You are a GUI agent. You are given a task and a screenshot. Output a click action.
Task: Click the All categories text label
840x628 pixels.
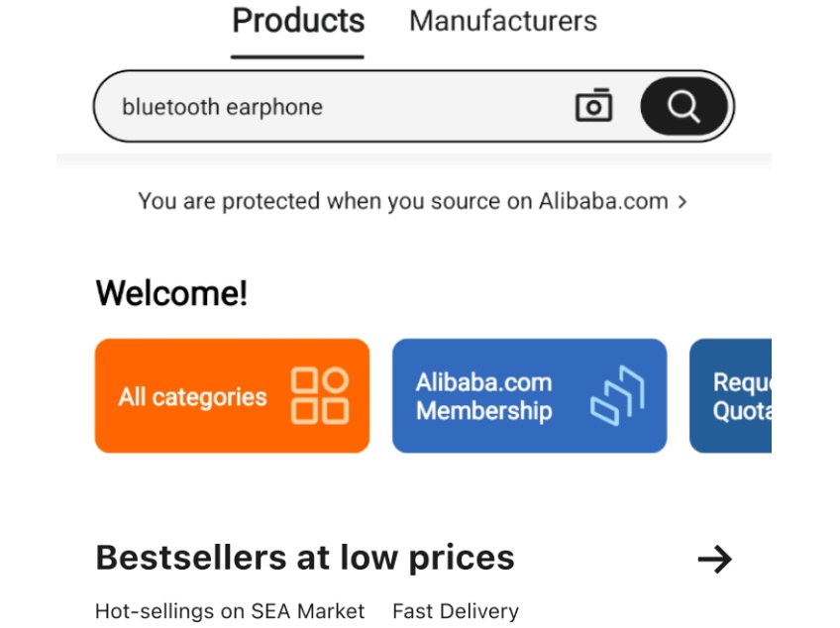click(192, 397)
